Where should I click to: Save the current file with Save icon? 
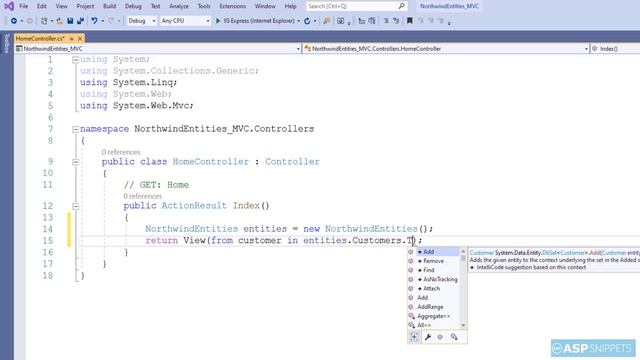(70, 21)
